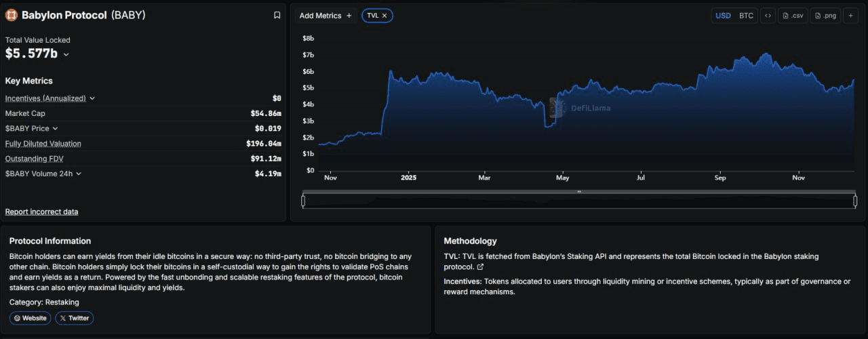Click the plus icon beside .png
This screenshot has width=868, height=339.
pyautogui.click(x=850, y=16)
